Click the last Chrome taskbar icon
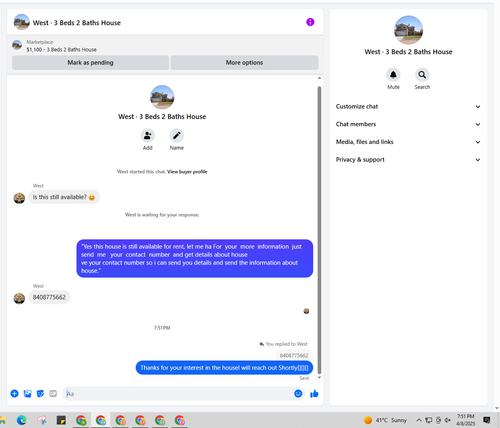The height and width of the screenshot is (428, 500). point(180,420)
